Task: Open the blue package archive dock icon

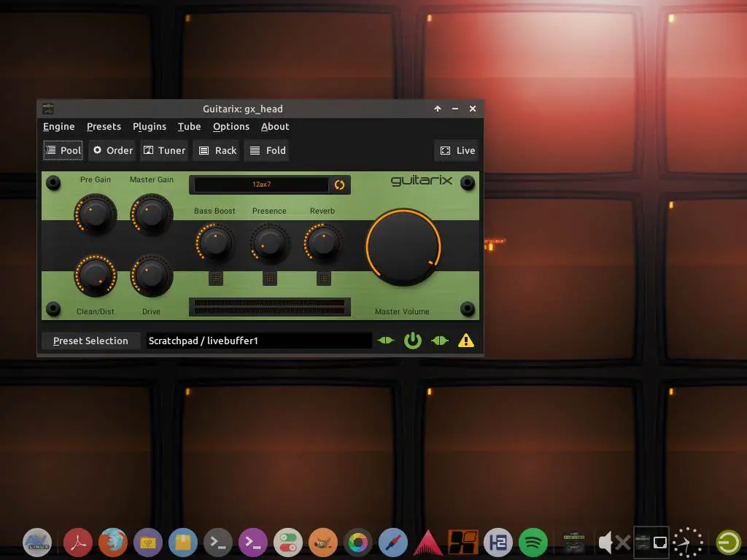Action: pyautogui.click(x=183, y=542)
